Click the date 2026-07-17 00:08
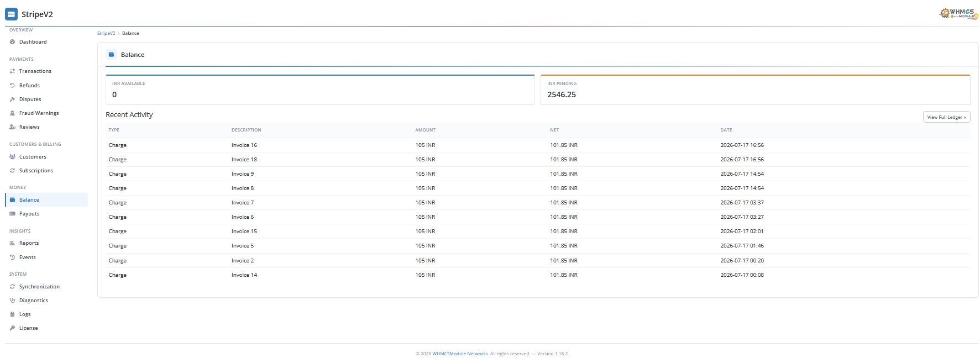 (x=742, y=275)
